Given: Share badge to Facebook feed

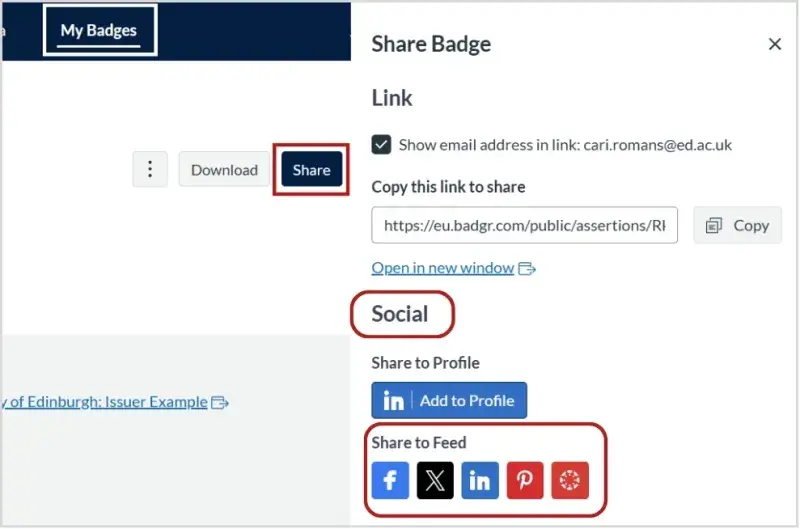Looking at the screenshot, I should [390, 480].
